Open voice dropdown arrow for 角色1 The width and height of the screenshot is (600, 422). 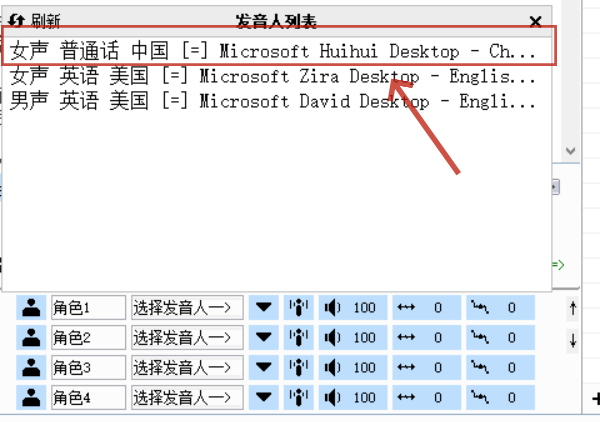(x=264, y=307)
